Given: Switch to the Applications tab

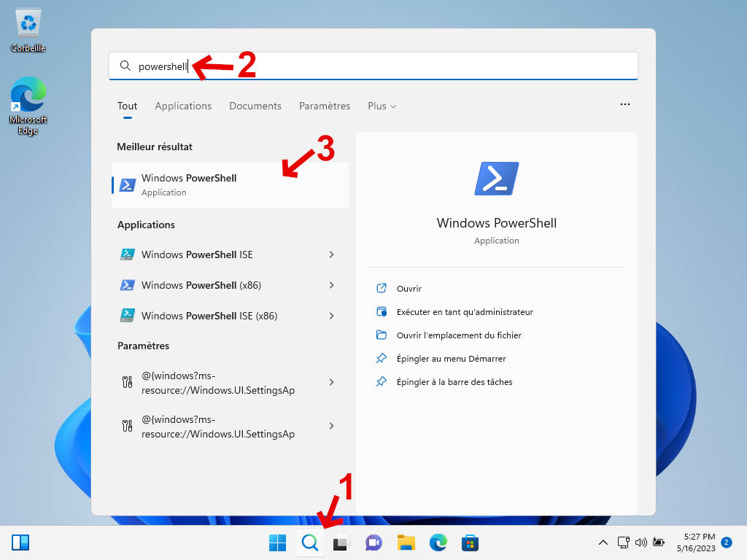Looking at the screenshot, I should (x=183, y=106).
